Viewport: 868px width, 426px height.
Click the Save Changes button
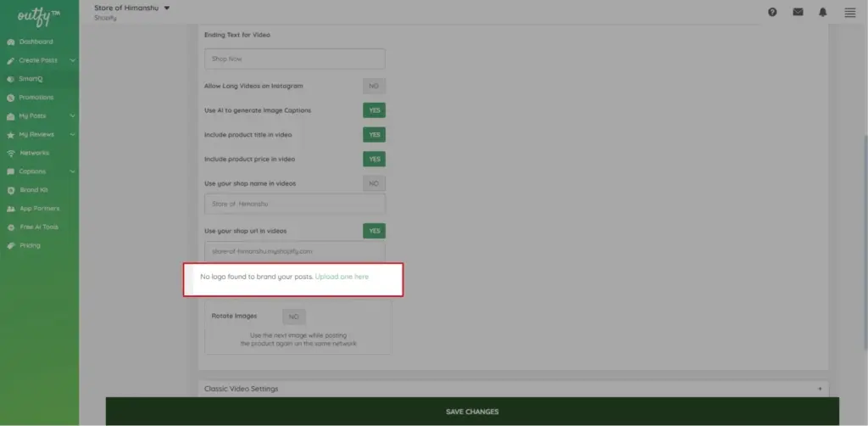click(x=472, y=412)
